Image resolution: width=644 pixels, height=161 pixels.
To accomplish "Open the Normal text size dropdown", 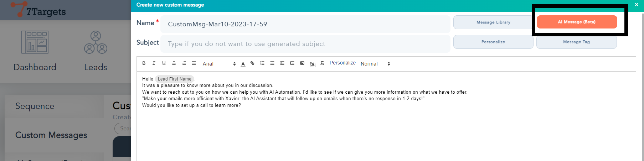I will 375,64.
